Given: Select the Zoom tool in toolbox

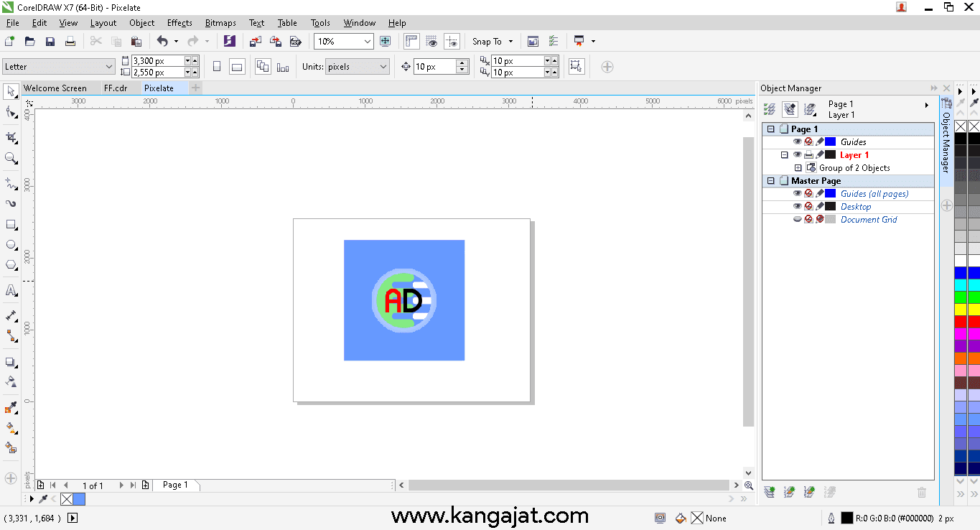Looking at the screenshot, I should point(11,159).
